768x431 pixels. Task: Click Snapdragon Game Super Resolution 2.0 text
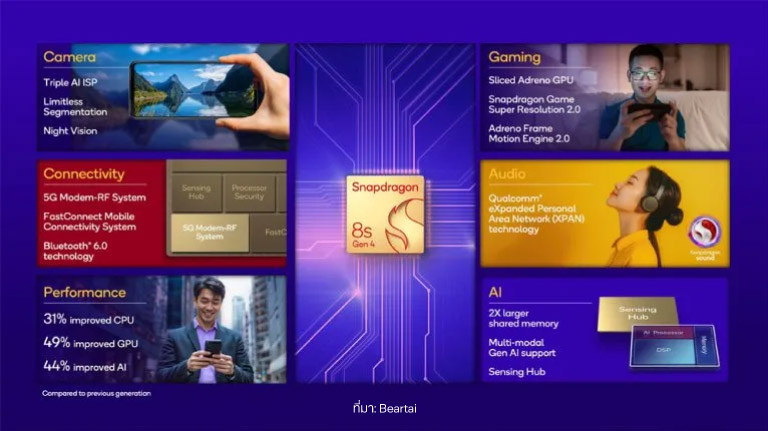(x=534, y=104)
